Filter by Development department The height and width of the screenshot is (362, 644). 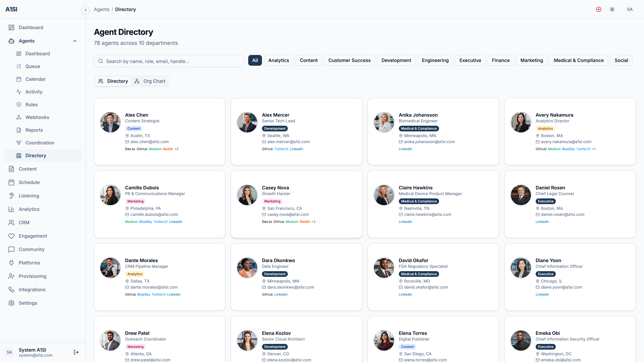click(x=396, y=61)
